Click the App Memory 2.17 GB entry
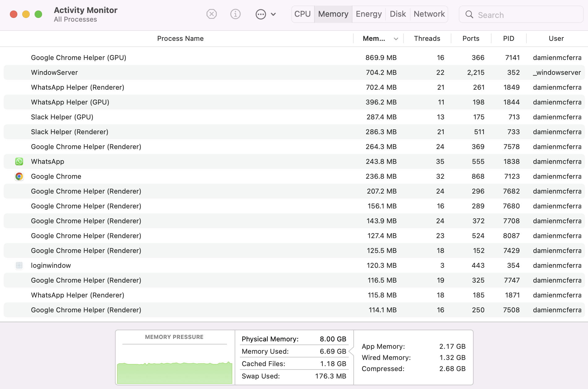 pyautogui.click(x=414, y=346)
